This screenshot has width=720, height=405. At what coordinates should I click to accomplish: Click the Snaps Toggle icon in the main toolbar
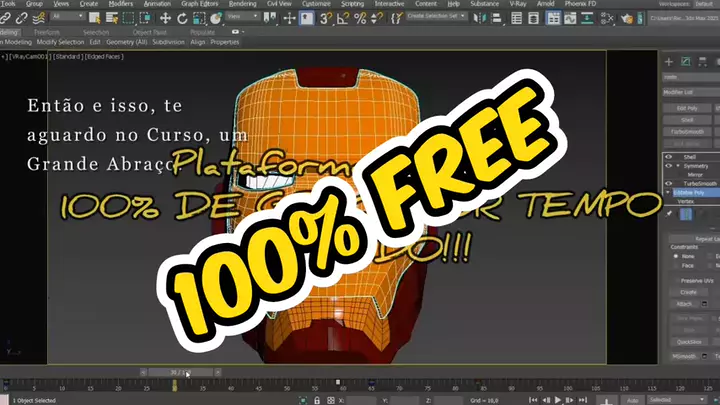coord(326,17)
